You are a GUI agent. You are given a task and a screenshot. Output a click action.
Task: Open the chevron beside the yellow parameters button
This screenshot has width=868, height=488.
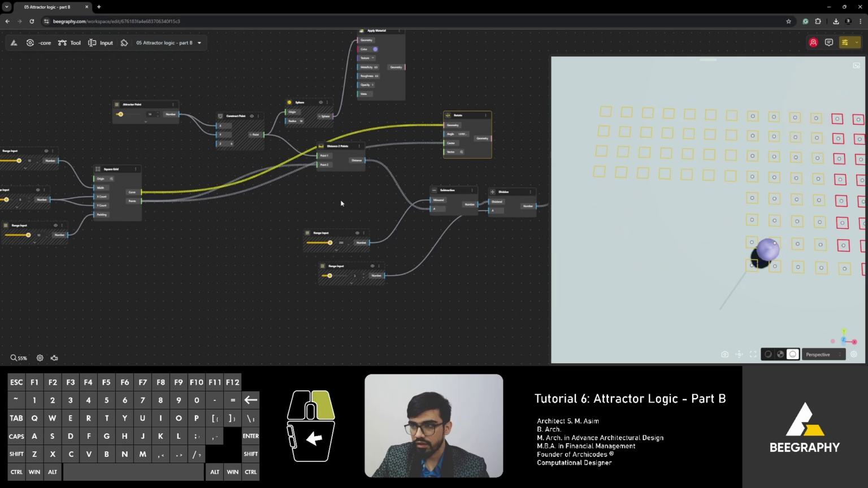tap(857, 42)
